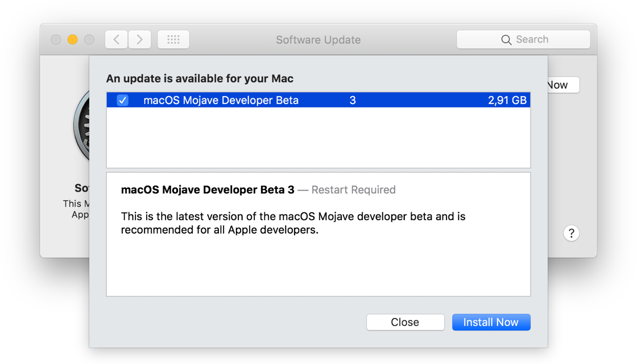This screenshot has width=637, height=364.
Task: Select the macOS Mojave Developer Beta row
Action: [x=318, y=100]
